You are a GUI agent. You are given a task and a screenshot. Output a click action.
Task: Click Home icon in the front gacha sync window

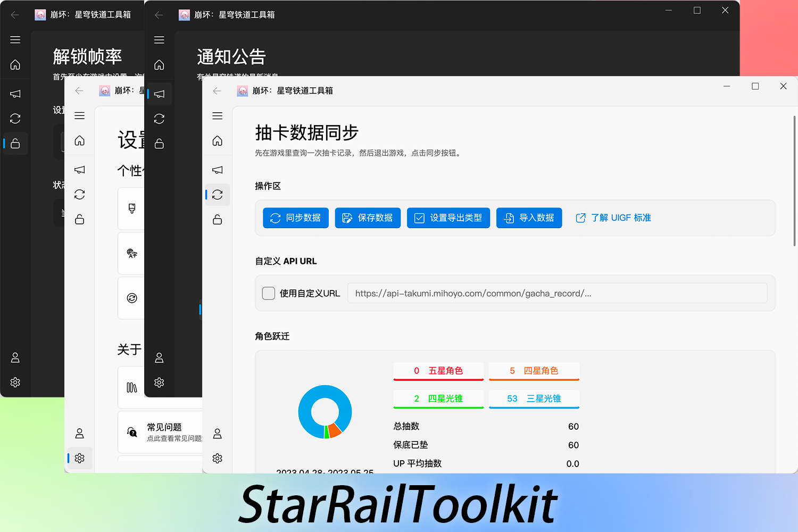pos(217,141)
